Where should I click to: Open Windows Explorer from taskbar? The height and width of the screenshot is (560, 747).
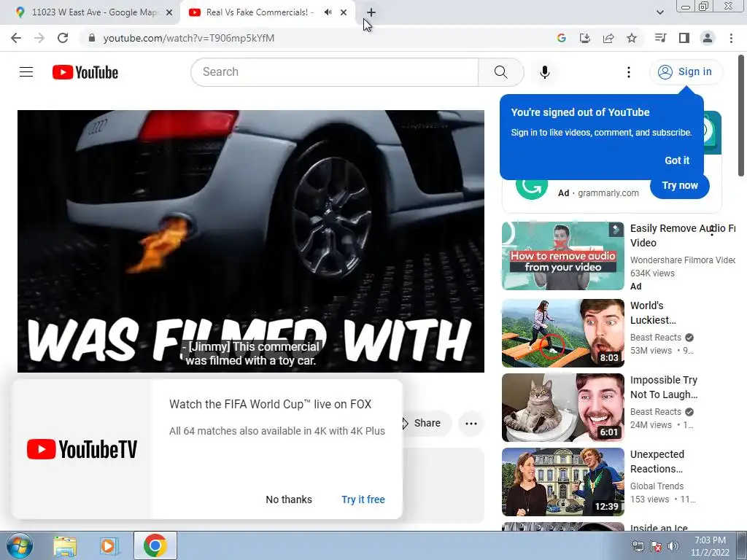click(x=65, y=545)
